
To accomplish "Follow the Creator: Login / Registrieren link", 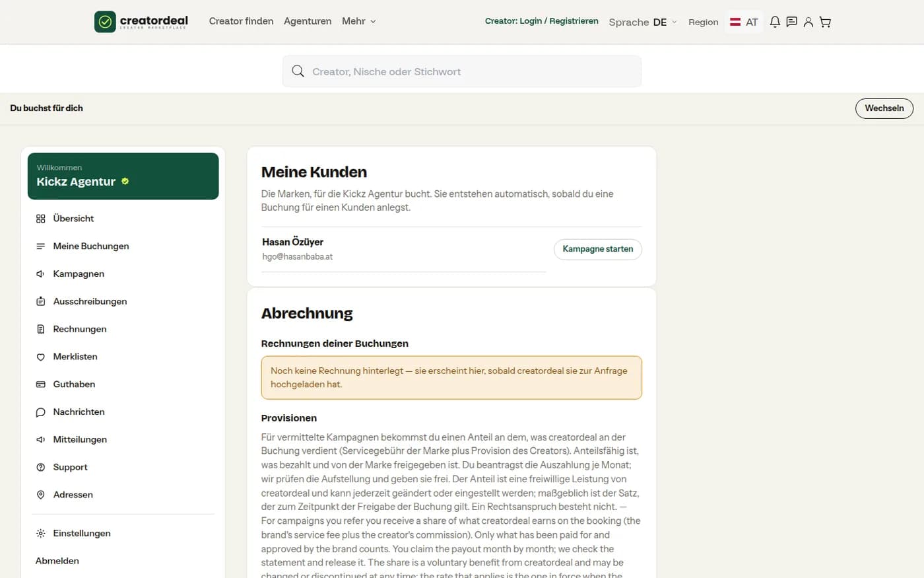I will tap(542, 21).
